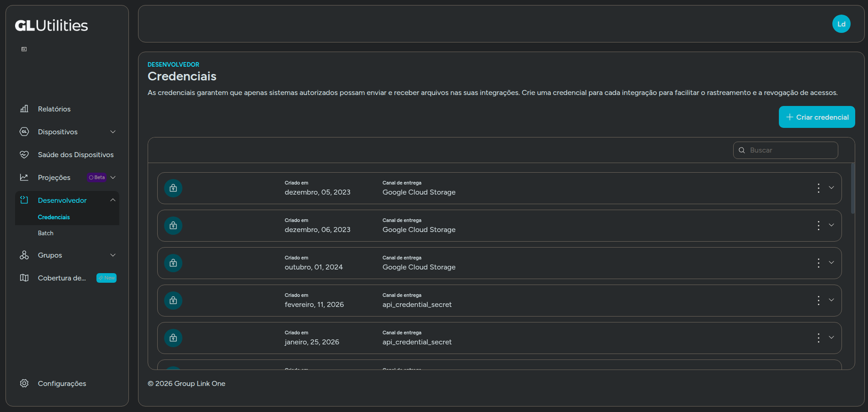Expand the outubro, 01, 2024 credential row
868x412 pixels.
(x=831, y=263)
